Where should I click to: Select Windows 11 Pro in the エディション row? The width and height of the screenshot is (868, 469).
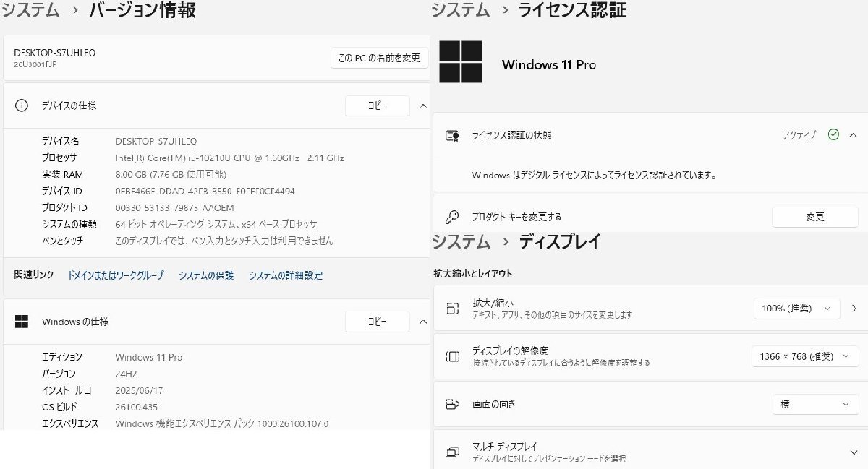tap(149, 357)
